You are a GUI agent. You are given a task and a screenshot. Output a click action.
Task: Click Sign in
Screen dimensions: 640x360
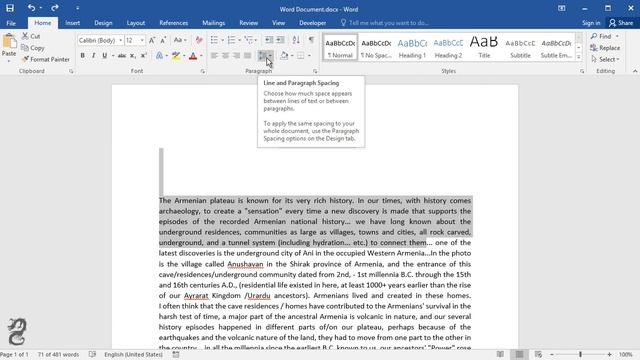point(591,23)
